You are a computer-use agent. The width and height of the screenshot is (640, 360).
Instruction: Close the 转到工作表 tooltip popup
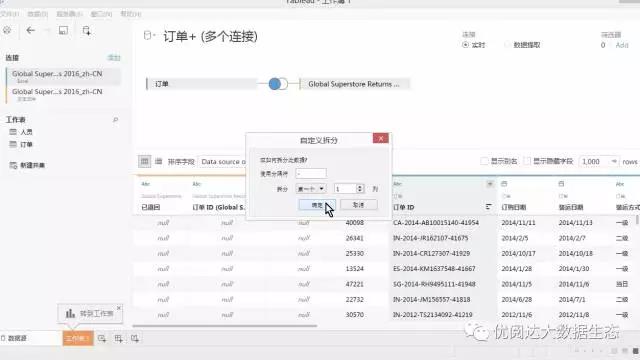(119, 308)
